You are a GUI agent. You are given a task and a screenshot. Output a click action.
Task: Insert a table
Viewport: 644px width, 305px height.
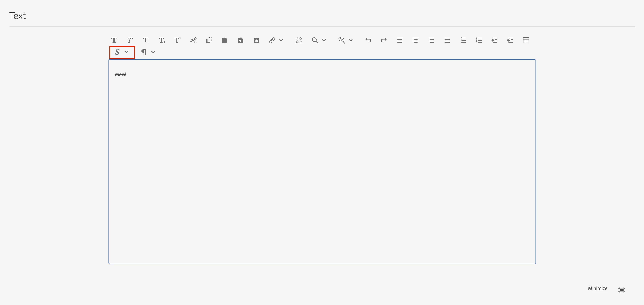tap(526, 40)
